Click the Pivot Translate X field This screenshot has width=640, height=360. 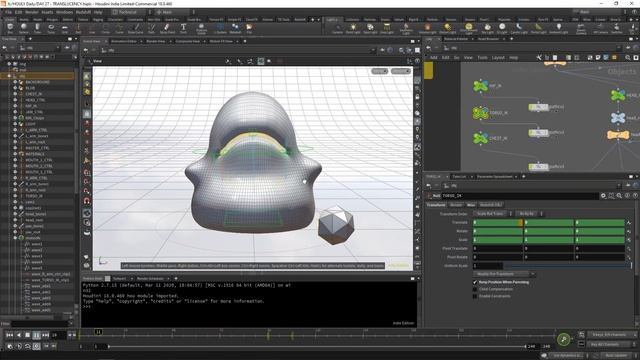[x=498, y=249]
